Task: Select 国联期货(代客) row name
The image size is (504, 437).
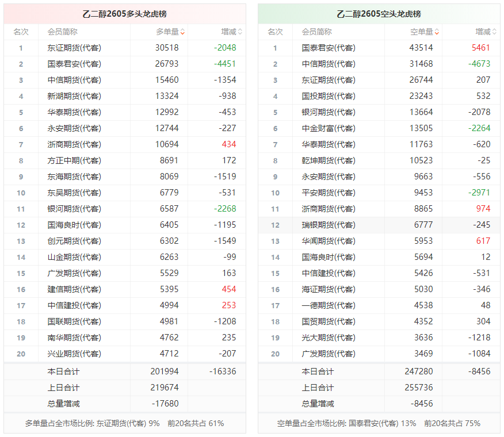Action: point(74,321)
